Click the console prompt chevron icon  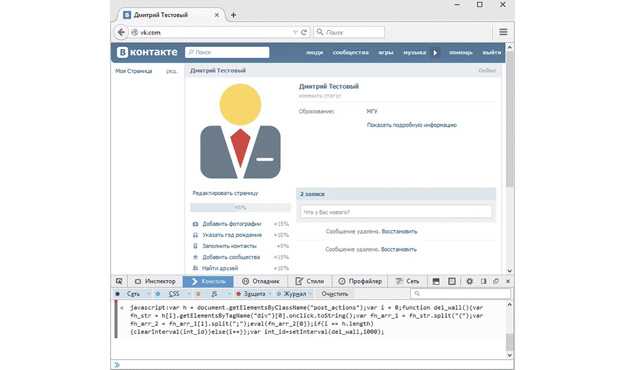pyautogui.click(x=117, y=365)
